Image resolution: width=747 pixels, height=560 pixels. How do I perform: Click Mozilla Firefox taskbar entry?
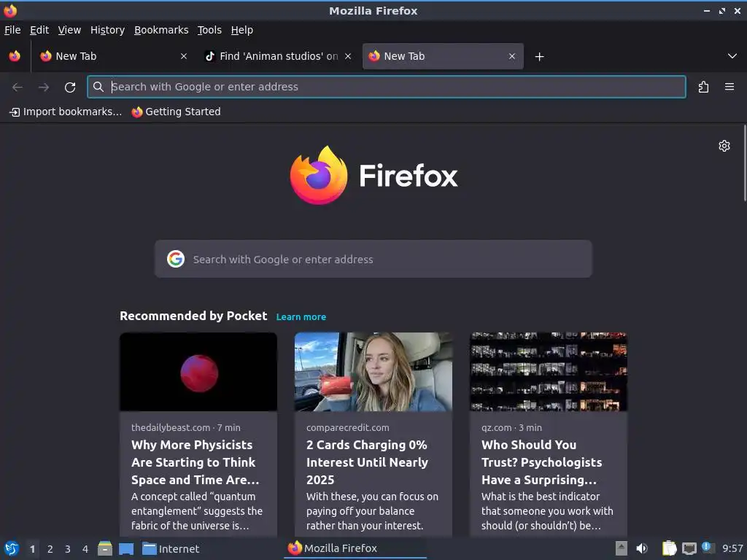[x=355, y=548]
